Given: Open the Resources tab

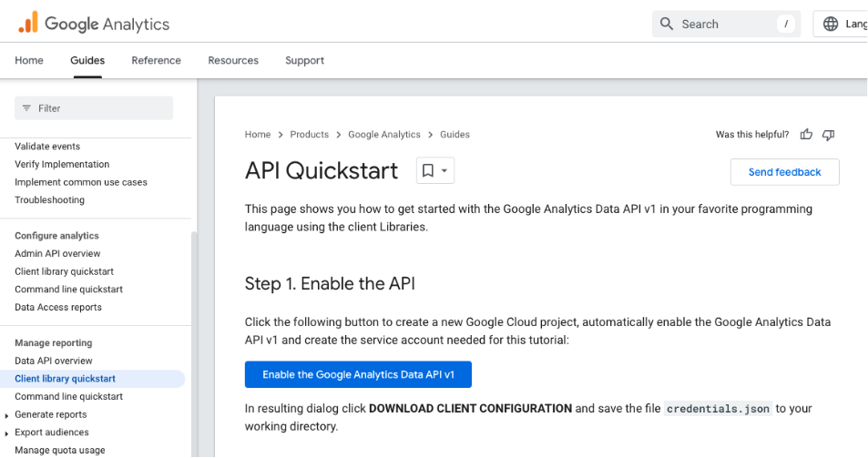Looking at the screenshot, I should [x=233, y=60].
